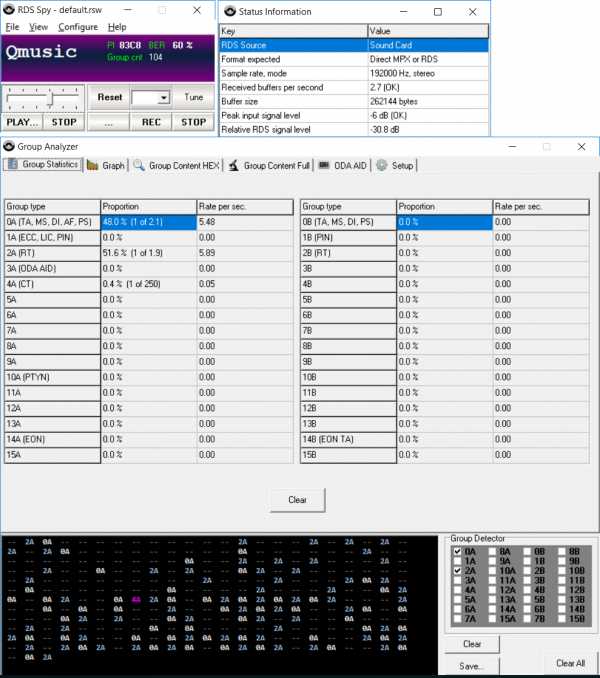Click the Key column header in Status Information
The image size is (600, 678).
(294, 31)
